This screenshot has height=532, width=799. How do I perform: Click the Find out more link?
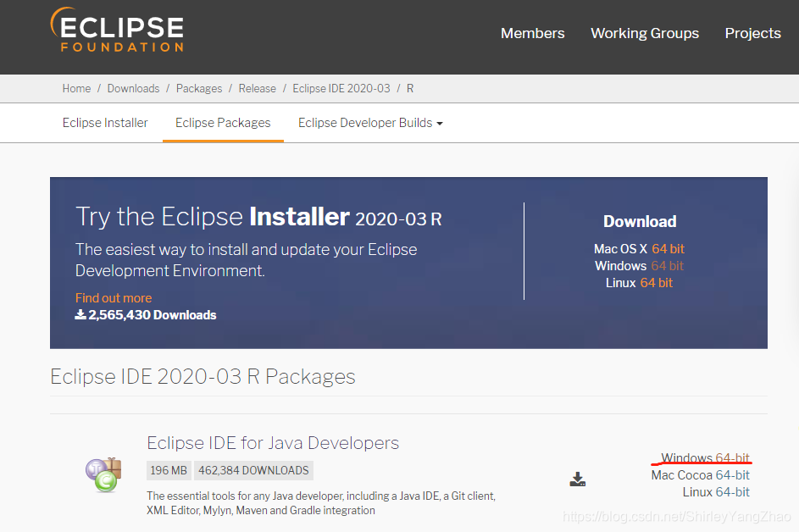coord(114,297)
